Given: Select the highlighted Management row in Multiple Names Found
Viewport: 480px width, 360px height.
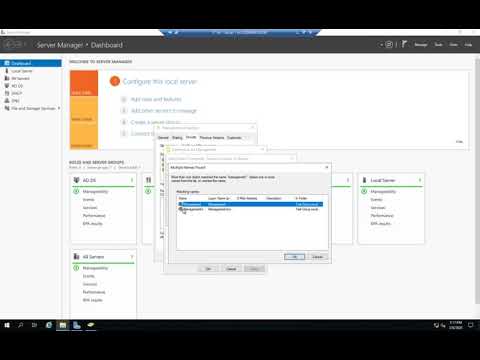Looking at the screenshot, I should pyautogui.click(x=250, y=204).
